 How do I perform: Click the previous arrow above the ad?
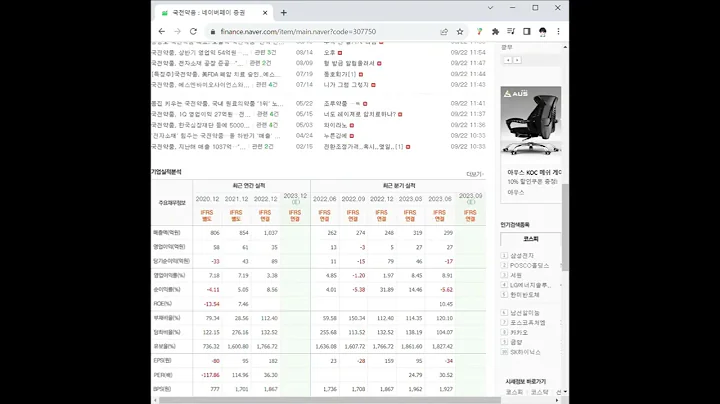(x=508, y=60)
